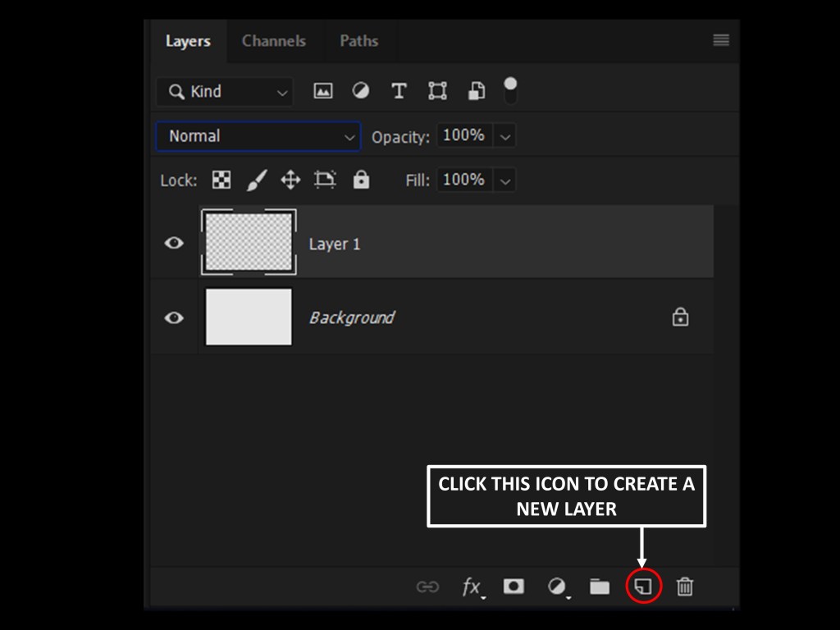Screen dimensions: 840x630
Task: Filter for type layers
Action: (399, 91)
